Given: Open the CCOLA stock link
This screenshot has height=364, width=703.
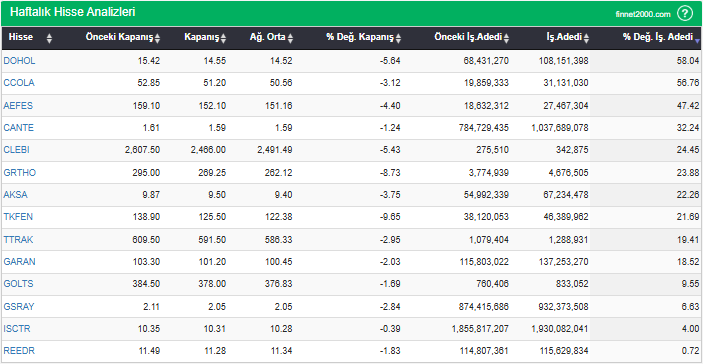Looking at the screenshot, I should pyautogui.click(x=19, y=83).
